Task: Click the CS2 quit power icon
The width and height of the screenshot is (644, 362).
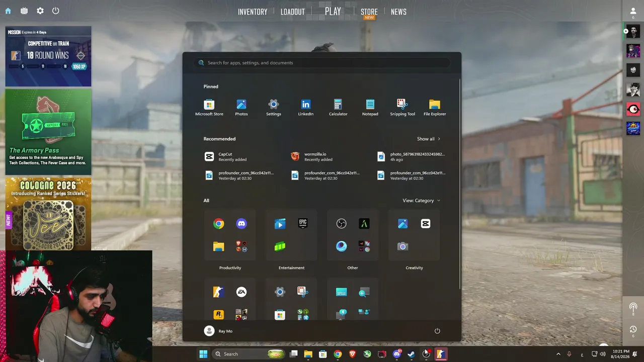Action: coord(56,11)
